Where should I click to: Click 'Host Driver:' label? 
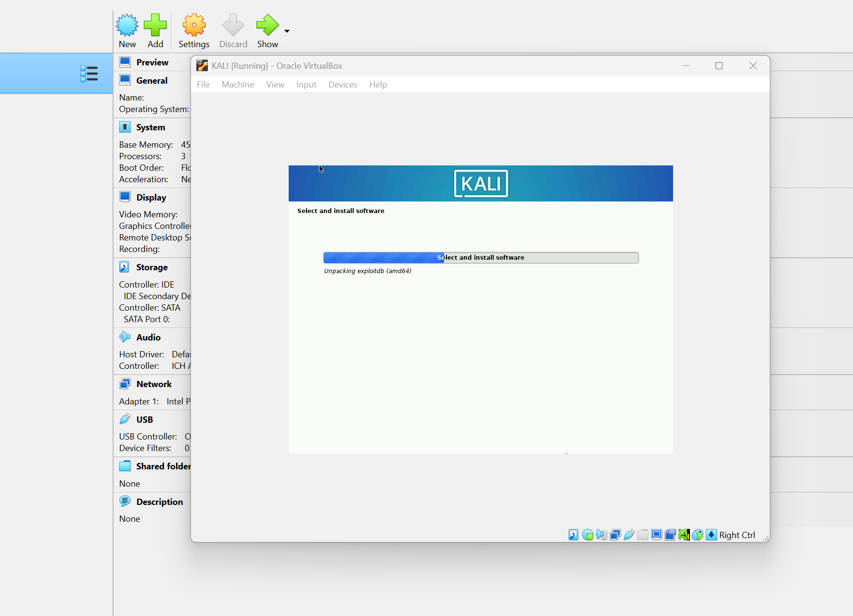click(x=141, y=354)
